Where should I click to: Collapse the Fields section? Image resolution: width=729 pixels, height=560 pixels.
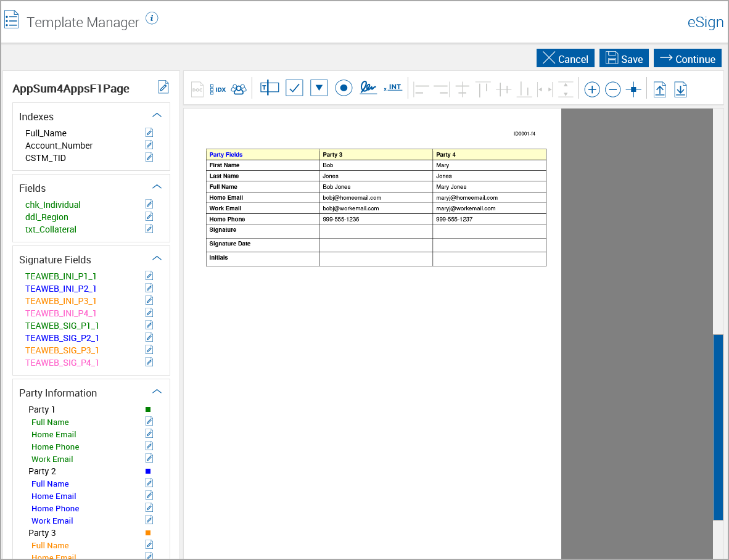click(157, 187)
